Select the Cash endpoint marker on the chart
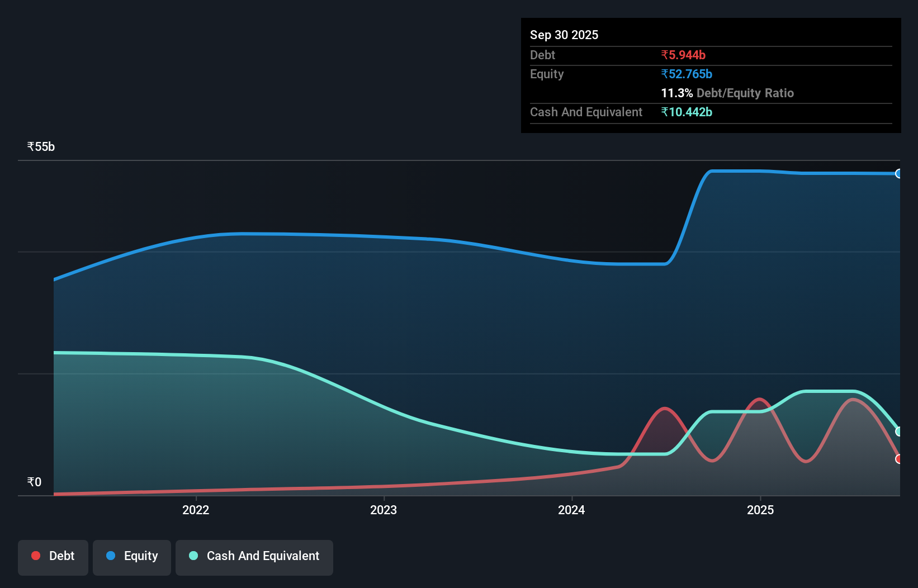Screen dimensions: 918x588 898,431
